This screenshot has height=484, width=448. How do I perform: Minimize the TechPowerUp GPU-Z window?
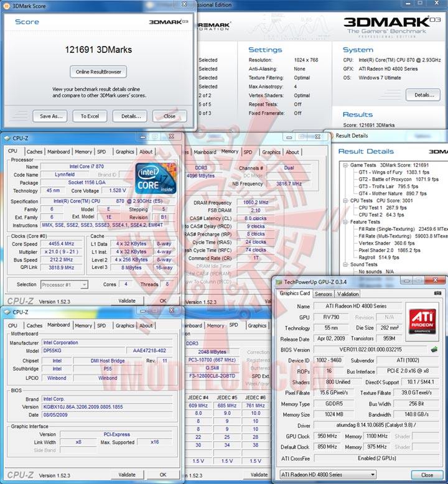tap(407, 281)
